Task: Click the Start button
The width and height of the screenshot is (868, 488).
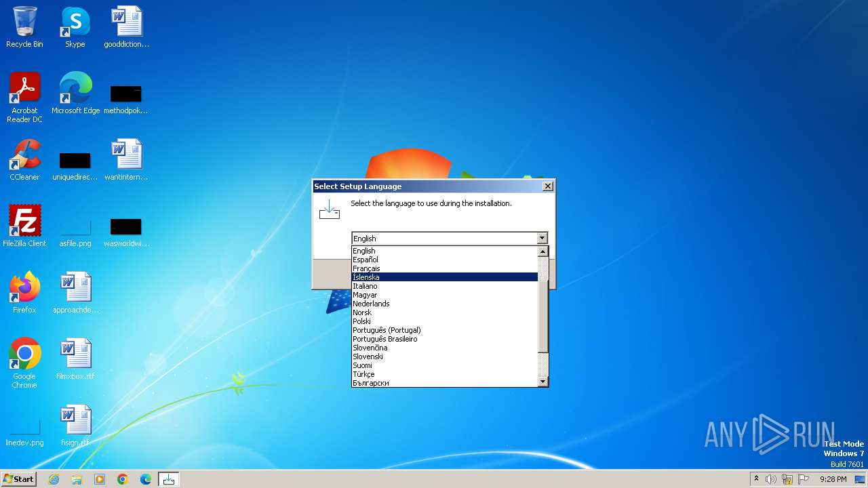Action: [x=18, y=479]
